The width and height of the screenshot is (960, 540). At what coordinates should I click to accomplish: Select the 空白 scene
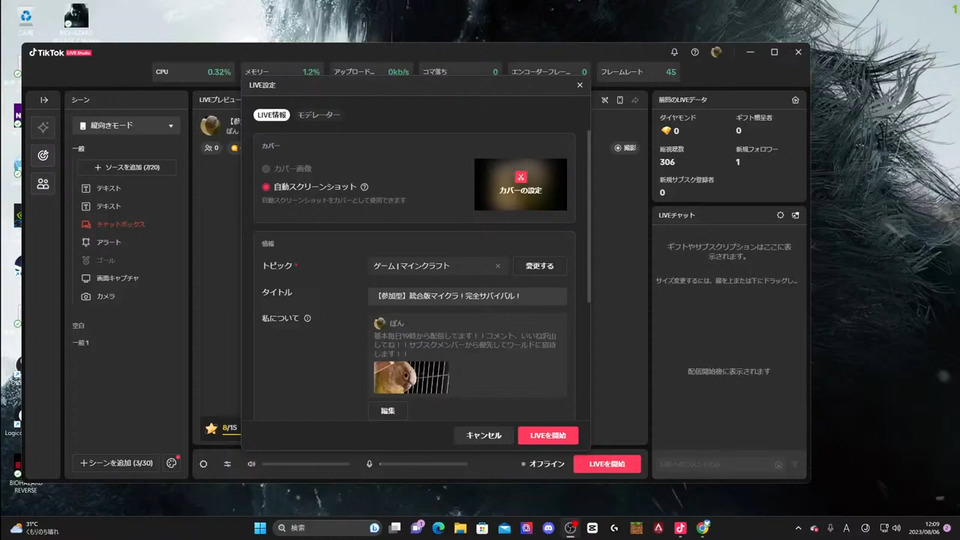[78, 326]
